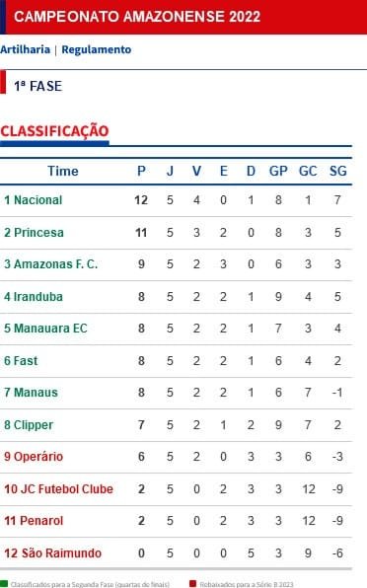This screenshot has height=588, width=367.
Task: Click the CLASSIFICAÇÃO section tab
Action: 54,131
